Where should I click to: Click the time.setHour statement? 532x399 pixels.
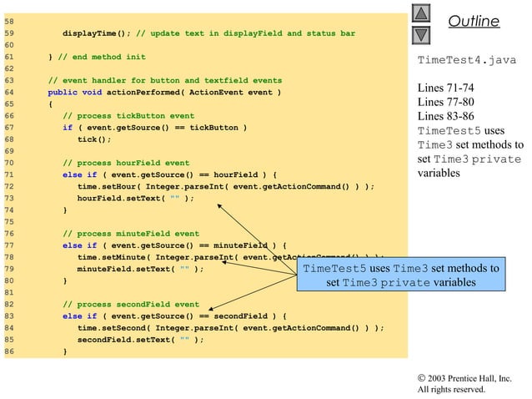tap(226, 186)
